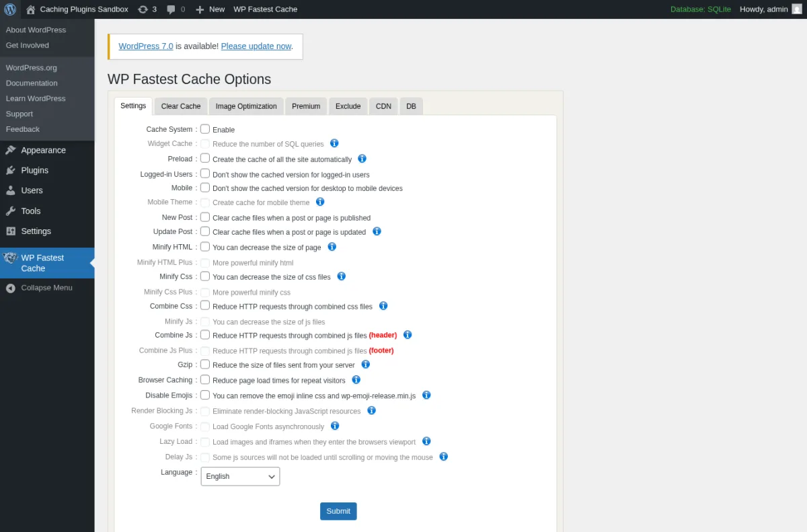This screenshot has width=807, height=532.
Task: Open the Learn WordPress menu item
Action: tap(47, 98)
